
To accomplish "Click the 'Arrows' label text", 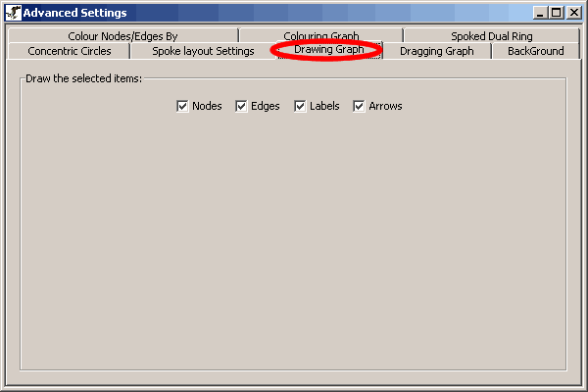I will 385,106.
